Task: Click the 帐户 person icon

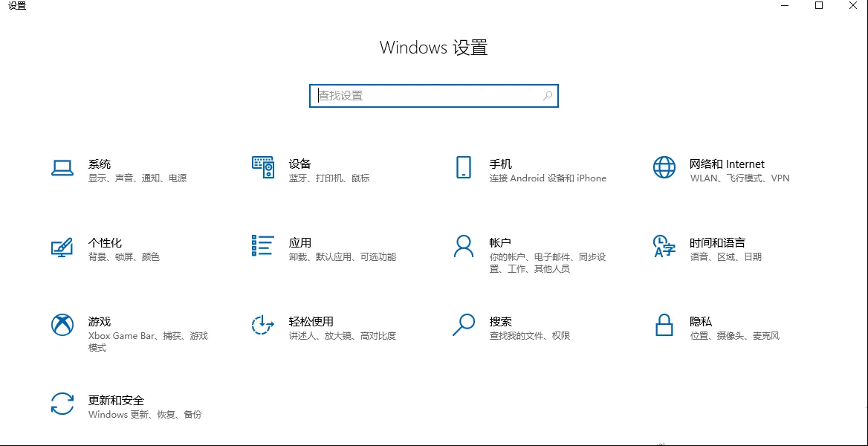Action: coord(463,246)
